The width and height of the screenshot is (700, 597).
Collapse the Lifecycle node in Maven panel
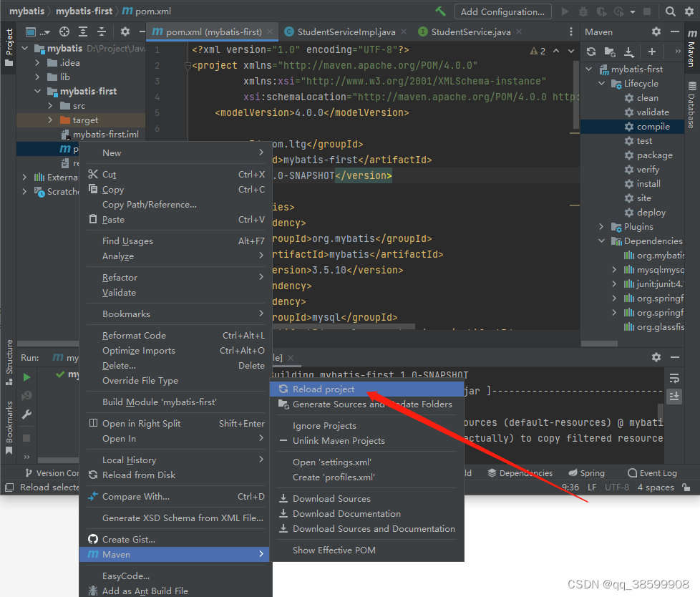pos(600,83)
